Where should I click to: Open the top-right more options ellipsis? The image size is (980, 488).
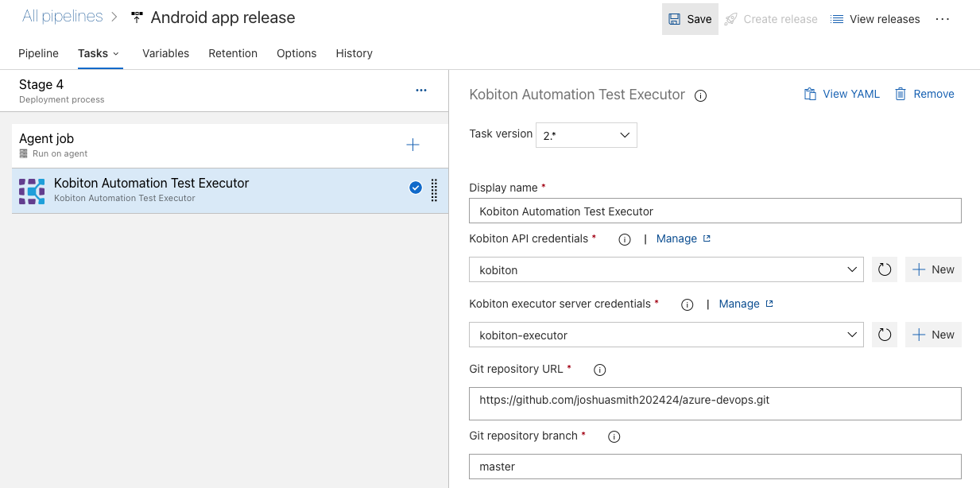coord(943,19)
